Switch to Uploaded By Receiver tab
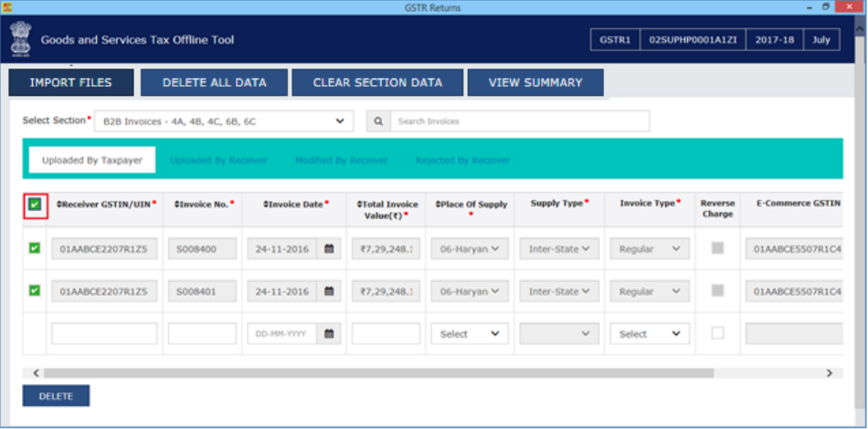Image resolution: width=868 pixels, height=429 pixels. (218, 161)
